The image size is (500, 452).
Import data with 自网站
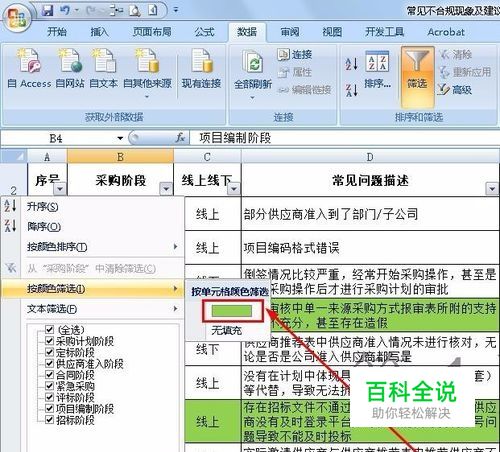(x=70, y=68)
